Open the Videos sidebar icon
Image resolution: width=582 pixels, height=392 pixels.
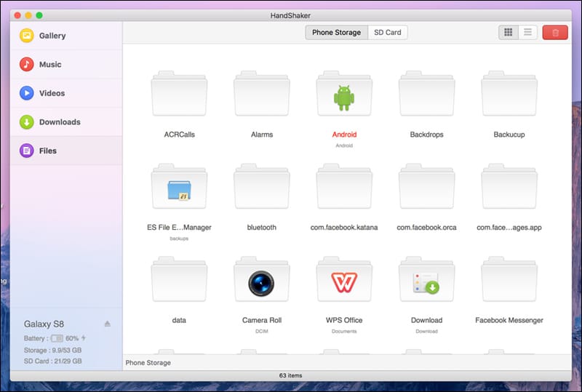(27, 93)
